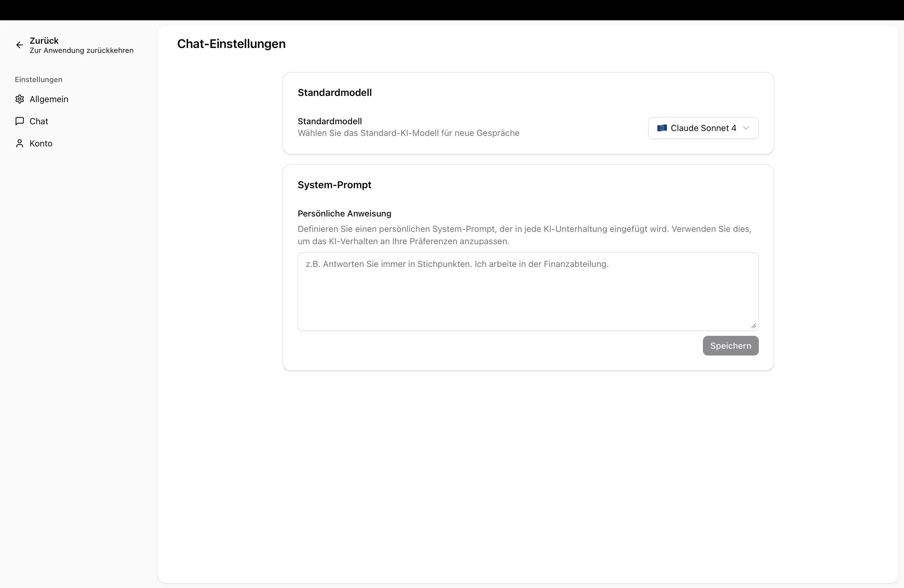Click the flag icon inside the model selector
Image resolution: width=904 pixels, height=588 pixels.
tap(662, 128)
